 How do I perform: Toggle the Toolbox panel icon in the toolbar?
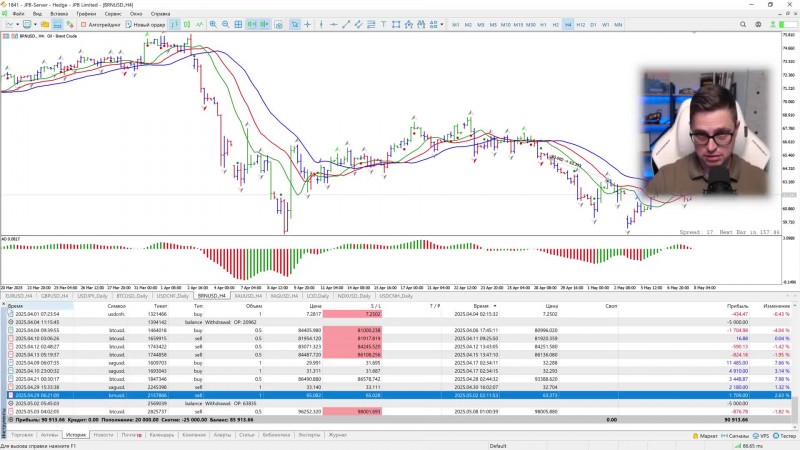57,24
